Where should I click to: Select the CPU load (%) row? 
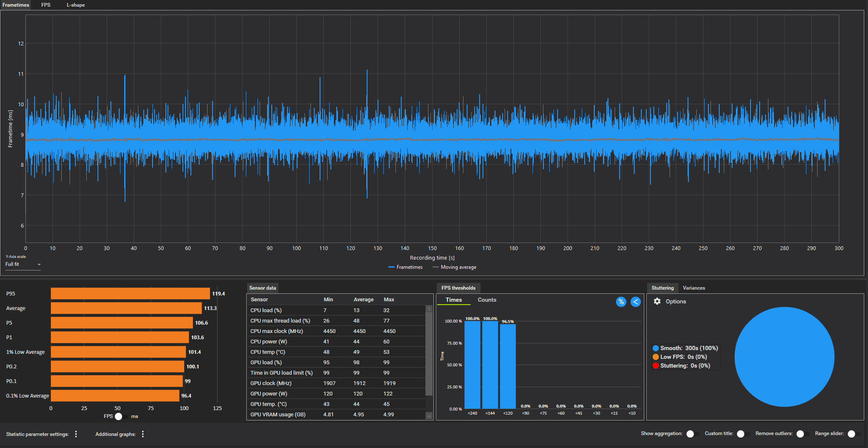tap(336, 310)
